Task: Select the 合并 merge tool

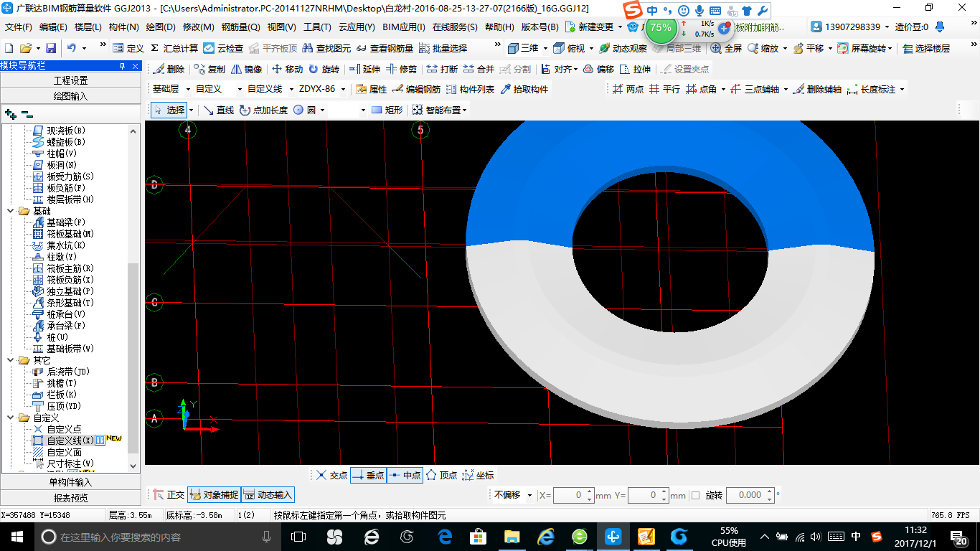Action: click(x=479, y=70)
